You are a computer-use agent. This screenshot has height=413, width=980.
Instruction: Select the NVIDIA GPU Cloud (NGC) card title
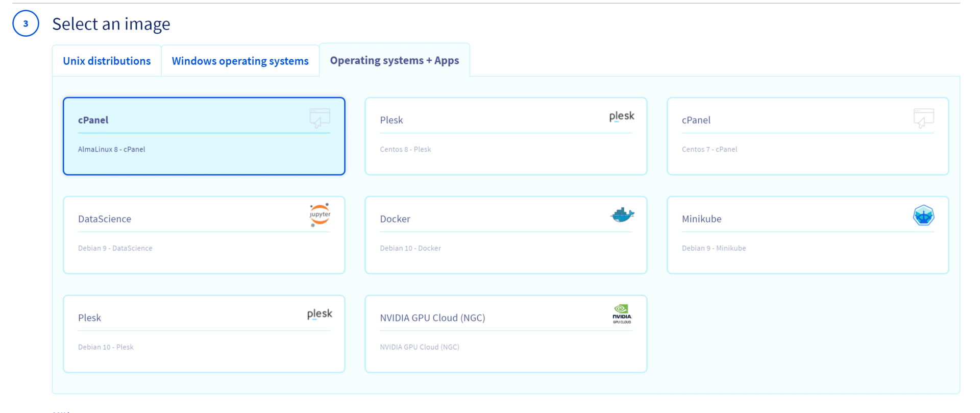433,318
